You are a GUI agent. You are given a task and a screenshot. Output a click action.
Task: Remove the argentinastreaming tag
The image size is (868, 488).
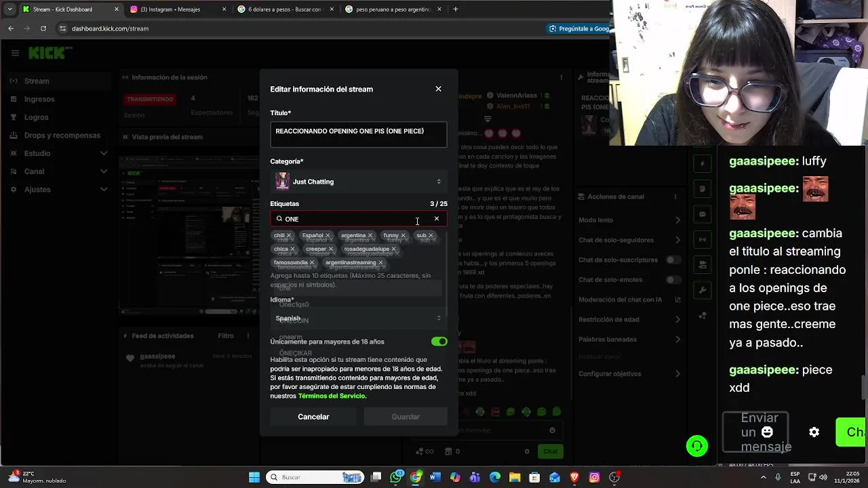click(380, 263)
